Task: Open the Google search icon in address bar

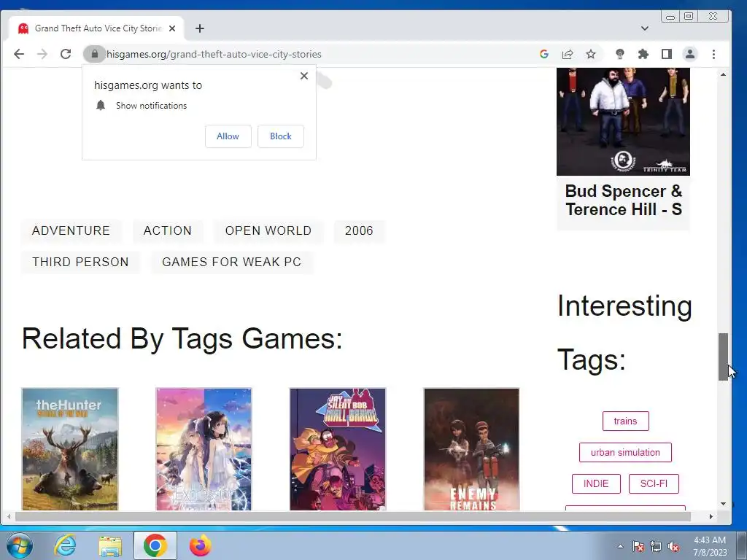Action: pyautogui.click(x=544, y=54)
